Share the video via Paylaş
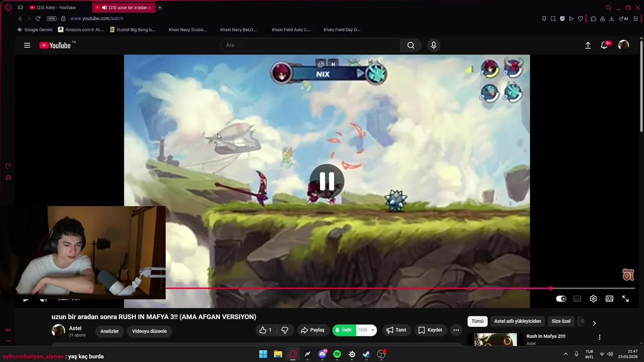Screen dimensions: 644x362 [x=312, y=330]
